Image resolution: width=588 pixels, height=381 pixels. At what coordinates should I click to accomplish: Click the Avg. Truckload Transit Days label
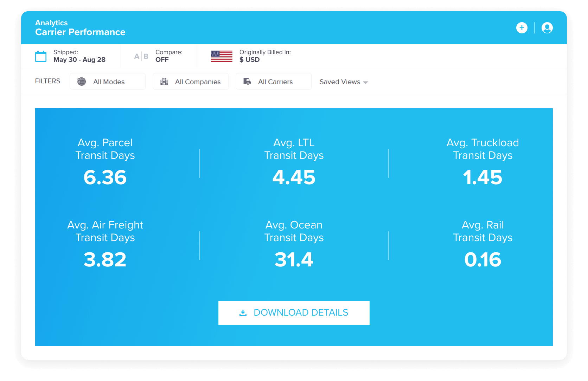(483, 149)
